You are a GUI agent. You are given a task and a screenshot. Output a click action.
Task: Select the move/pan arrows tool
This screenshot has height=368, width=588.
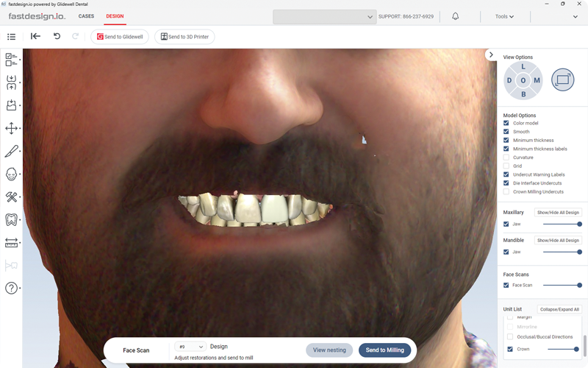coord(12,128)
